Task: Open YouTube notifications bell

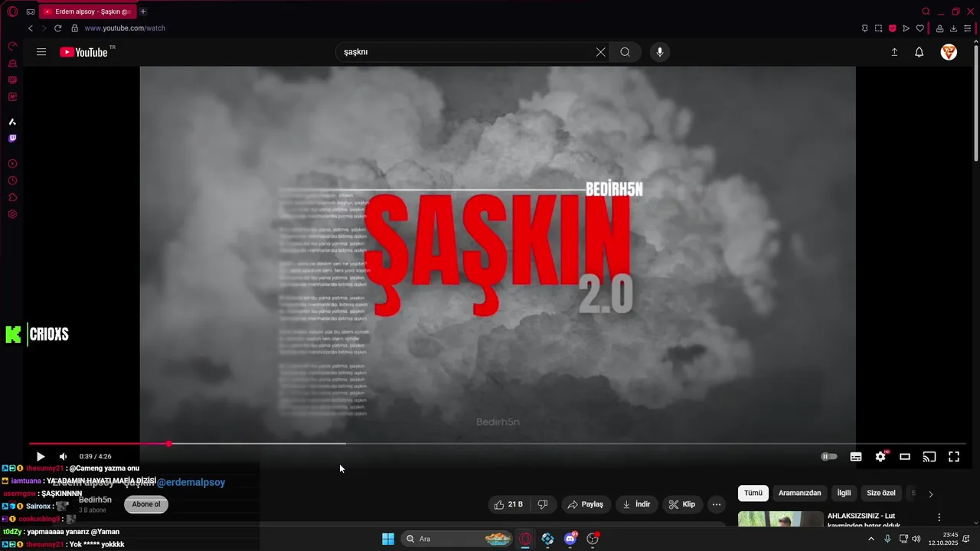Action: click(920, 52)
